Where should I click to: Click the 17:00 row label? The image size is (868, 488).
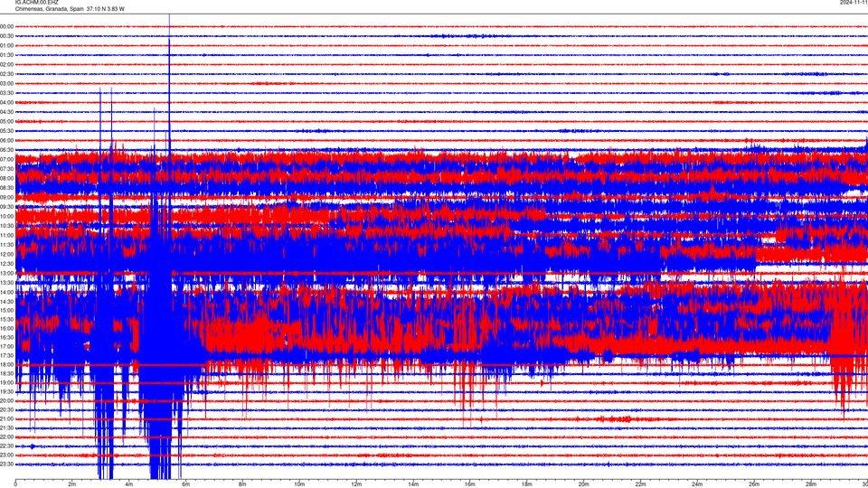(7, 346)
